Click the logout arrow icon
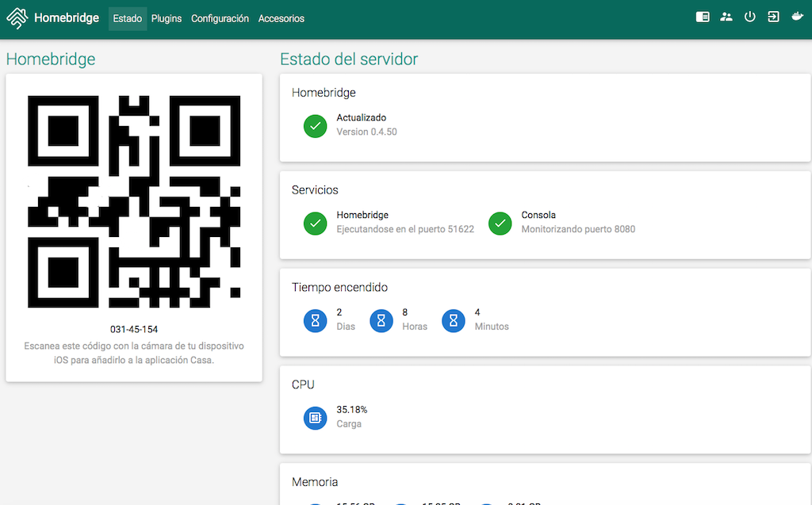The width and height of the screenshot is (812, 505). (774, 17)
